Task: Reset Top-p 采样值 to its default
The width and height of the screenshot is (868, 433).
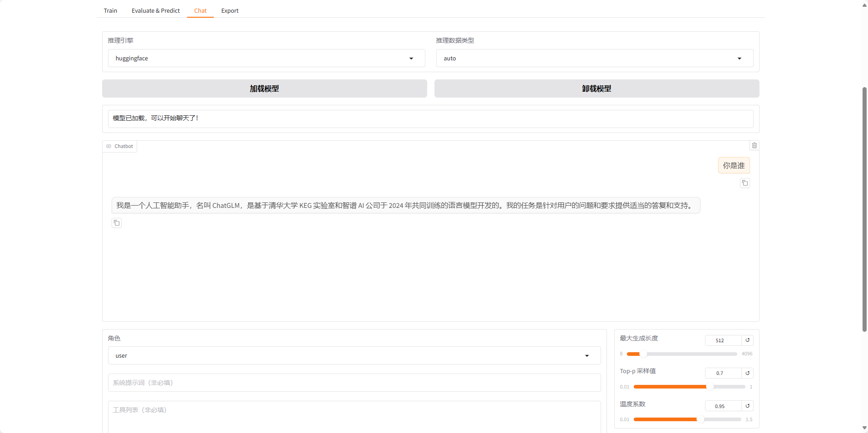Action: (747, 373)
